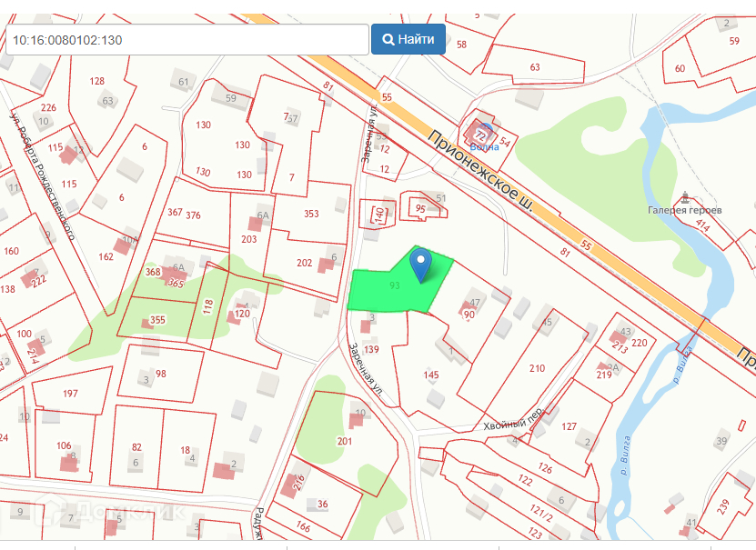
Task: Select parcel number 220
Action: pos(640,343)
